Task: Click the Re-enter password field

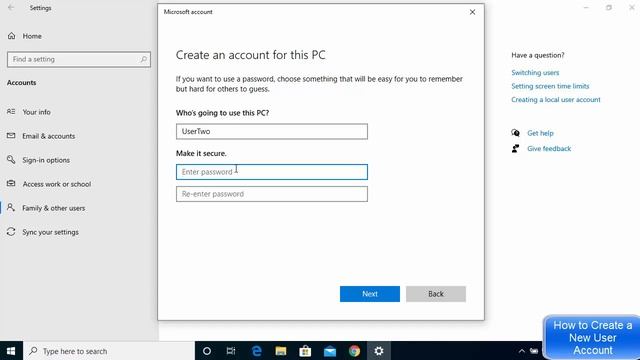Action: [x=272, y=194]
